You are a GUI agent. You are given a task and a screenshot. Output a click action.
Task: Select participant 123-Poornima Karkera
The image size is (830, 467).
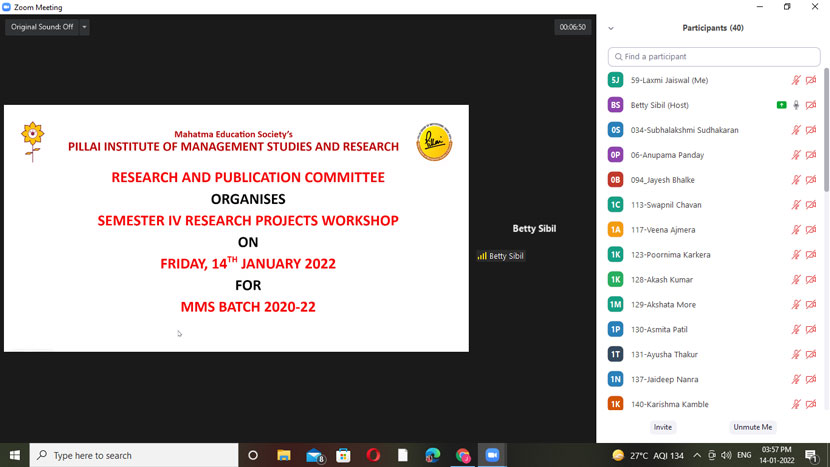[x=712, y=254]
